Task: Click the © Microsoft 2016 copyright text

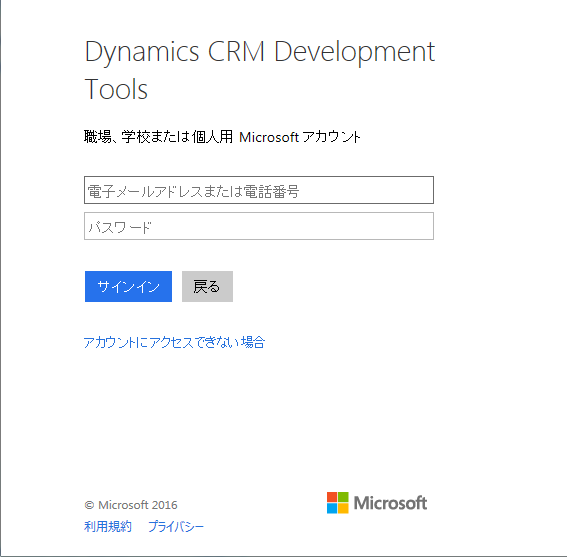Action: (131, 505)
